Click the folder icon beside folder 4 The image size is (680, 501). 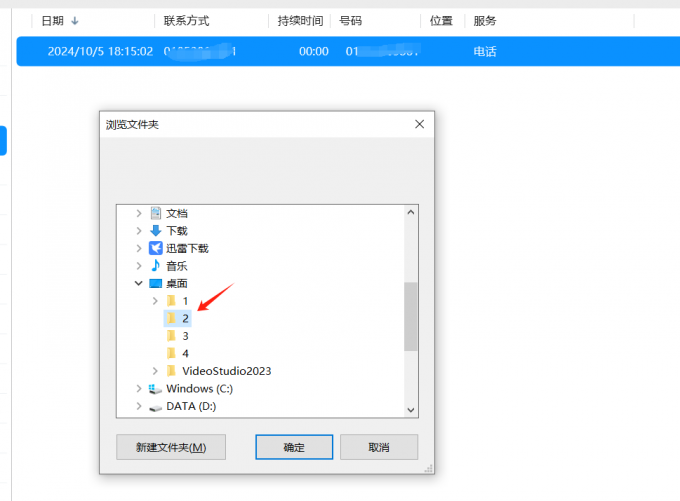tap(172, 353)
